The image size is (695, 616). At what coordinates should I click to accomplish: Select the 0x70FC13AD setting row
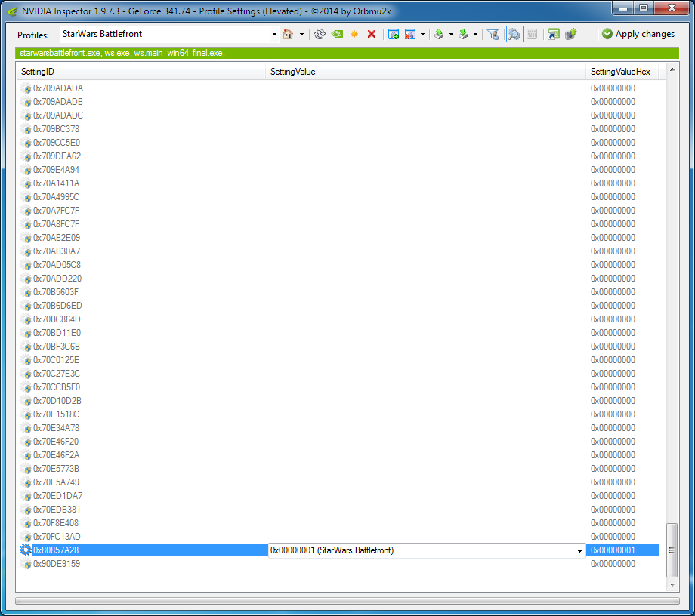click(x=339, y=536)
